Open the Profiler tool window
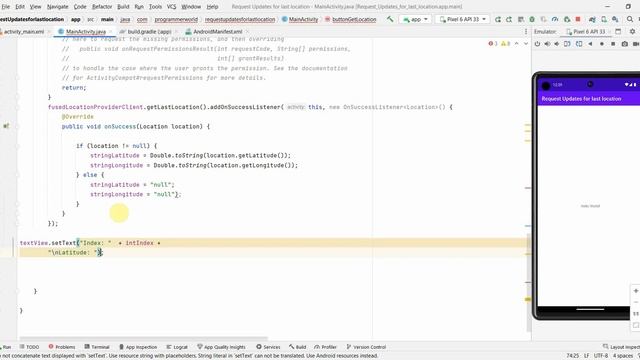 click(x=325, y=347)
